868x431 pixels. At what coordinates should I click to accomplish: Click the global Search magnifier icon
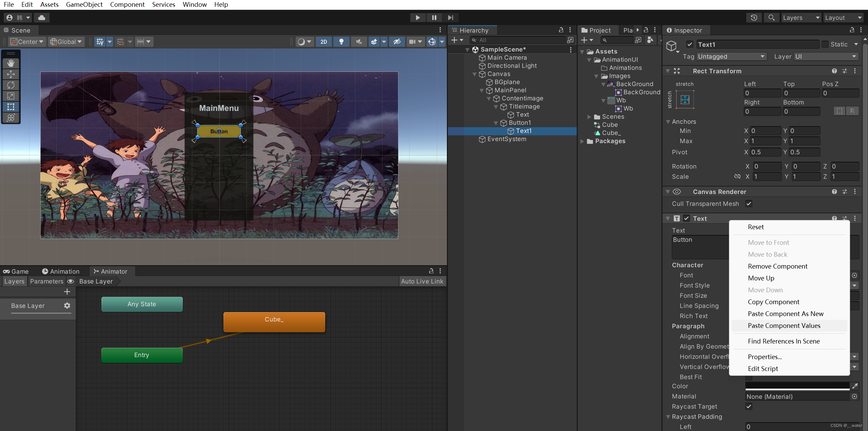(x=771, y=18)
